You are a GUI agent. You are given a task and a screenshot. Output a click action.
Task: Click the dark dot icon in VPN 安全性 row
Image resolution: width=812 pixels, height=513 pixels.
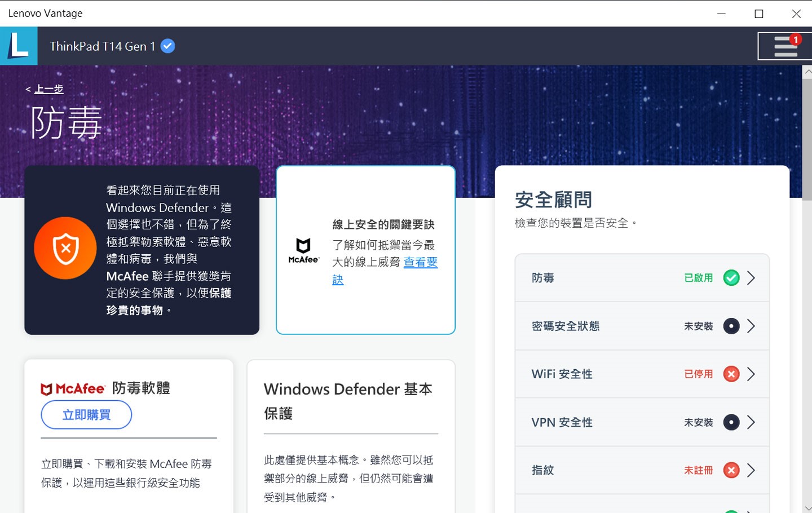tap(731, 422)
